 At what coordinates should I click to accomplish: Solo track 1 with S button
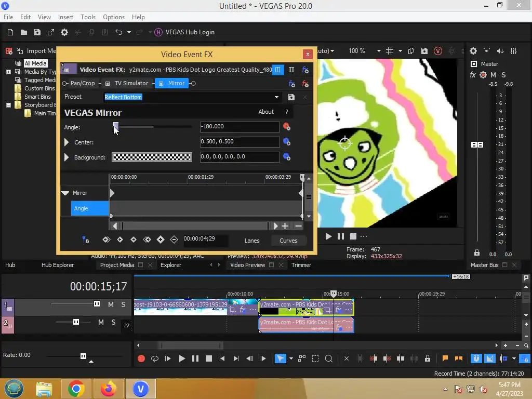tap(124, 304)
